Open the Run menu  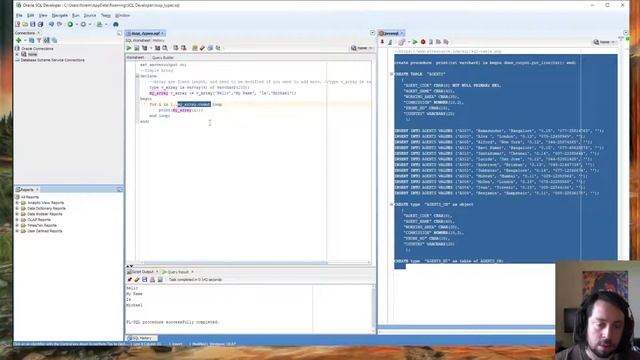(x=76, y=16)
